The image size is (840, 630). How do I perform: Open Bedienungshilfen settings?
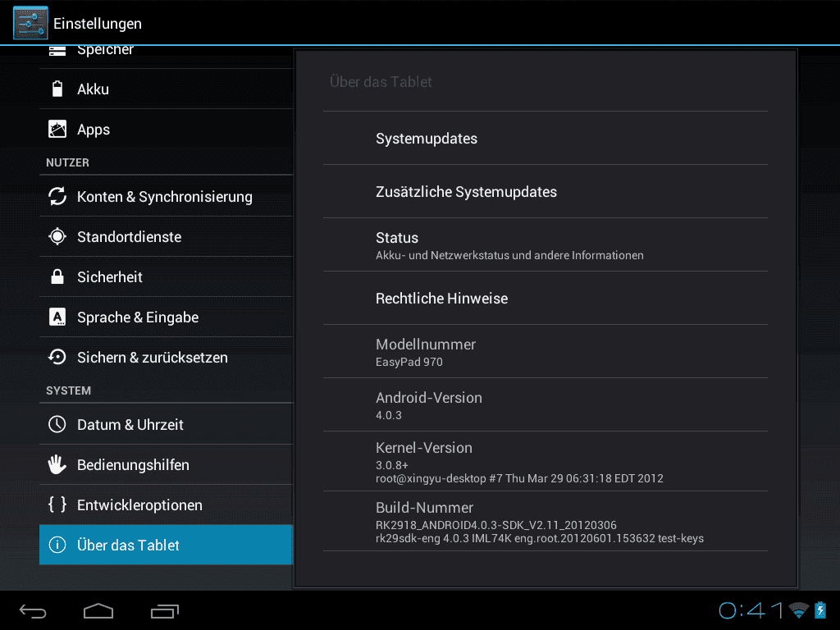coord(166,464)
